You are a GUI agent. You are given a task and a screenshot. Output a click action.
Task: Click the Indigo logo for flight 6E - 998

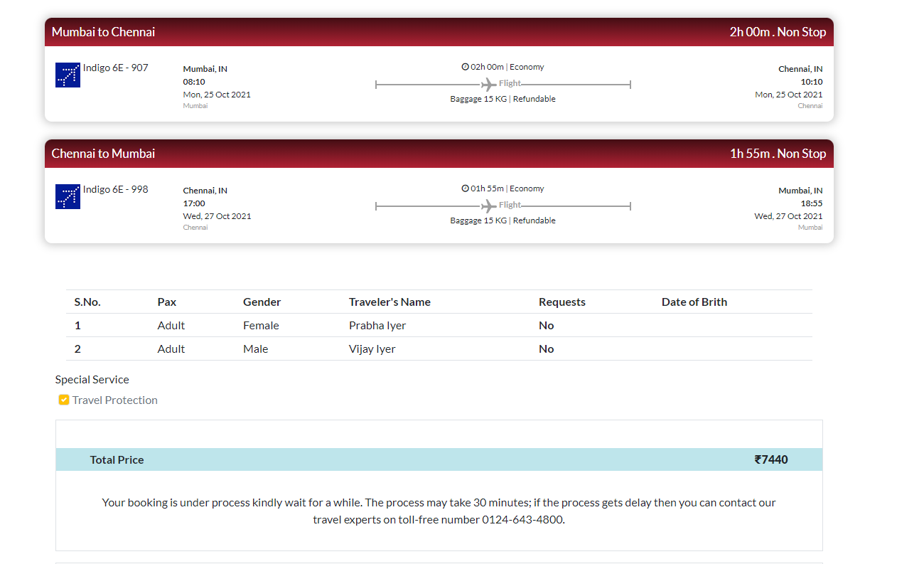[x=68, y=196]
